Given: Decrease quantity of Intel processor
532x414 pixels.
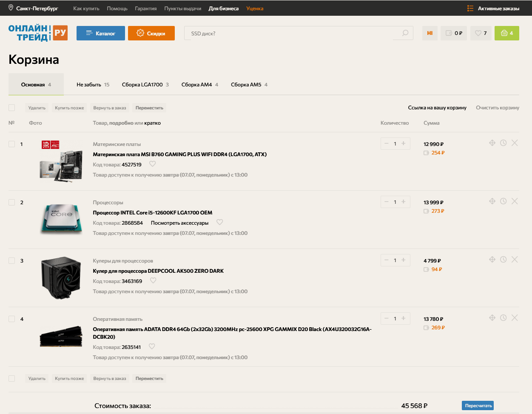Looking at the screenshot, I should [387, 202].
